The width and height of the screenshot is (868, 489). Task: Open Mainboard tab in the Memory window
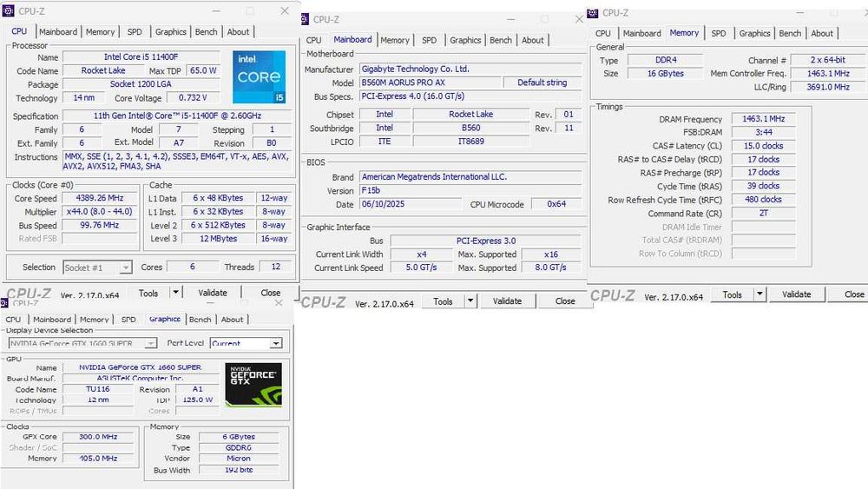point(642,33)
